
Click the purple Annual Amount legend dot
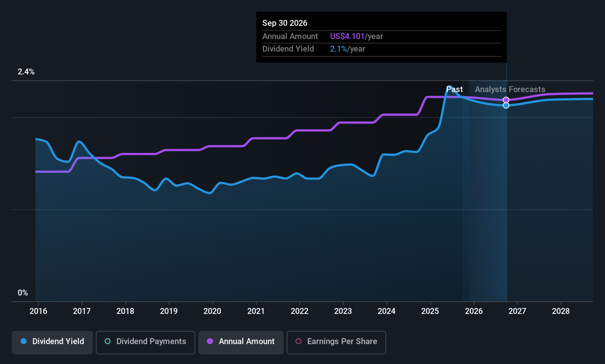210,342
